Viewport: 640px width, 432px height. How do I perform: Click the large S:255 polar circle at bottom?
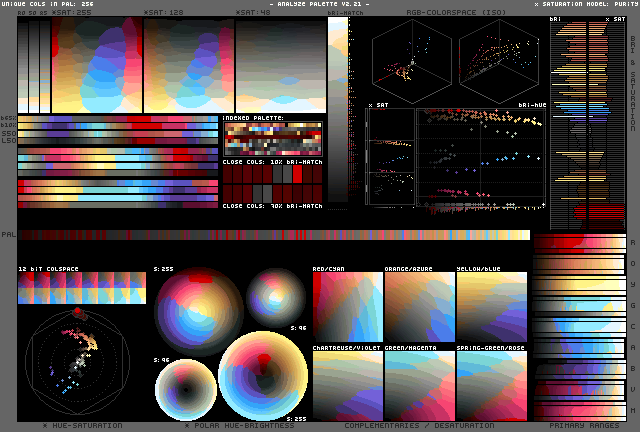(263, 376)
